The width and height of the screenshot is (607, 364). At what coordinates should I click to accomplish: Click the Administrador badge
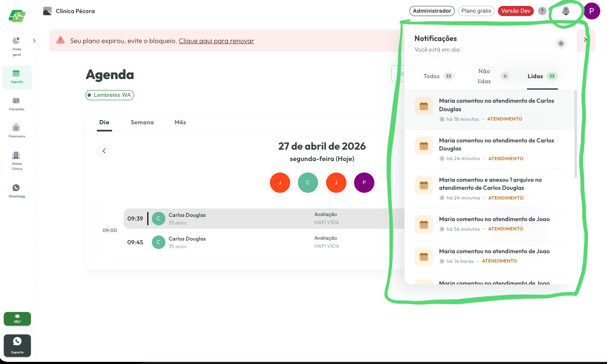432,11
